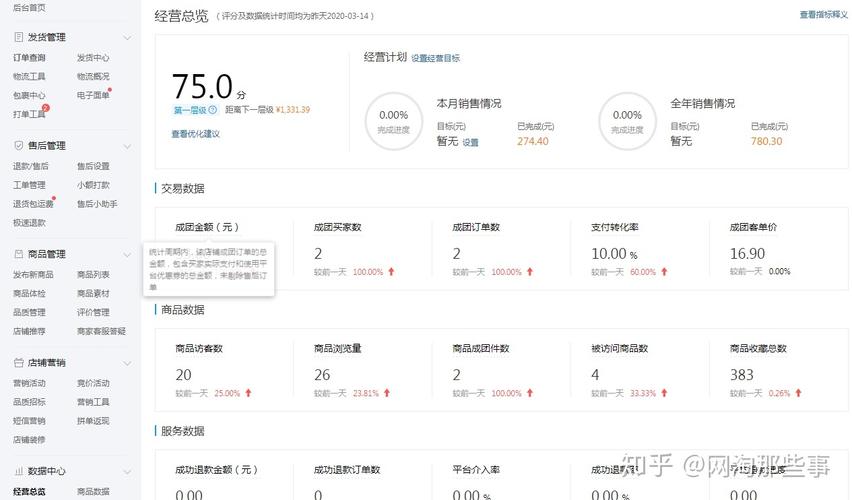
Task: Click the up arrow under 成团订单数
Action: [530, 272]
